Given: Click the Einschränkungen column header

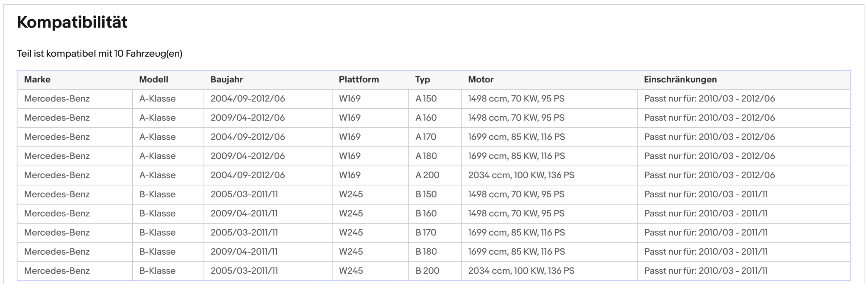Looking at the screenshot, I should coord(680,79).
